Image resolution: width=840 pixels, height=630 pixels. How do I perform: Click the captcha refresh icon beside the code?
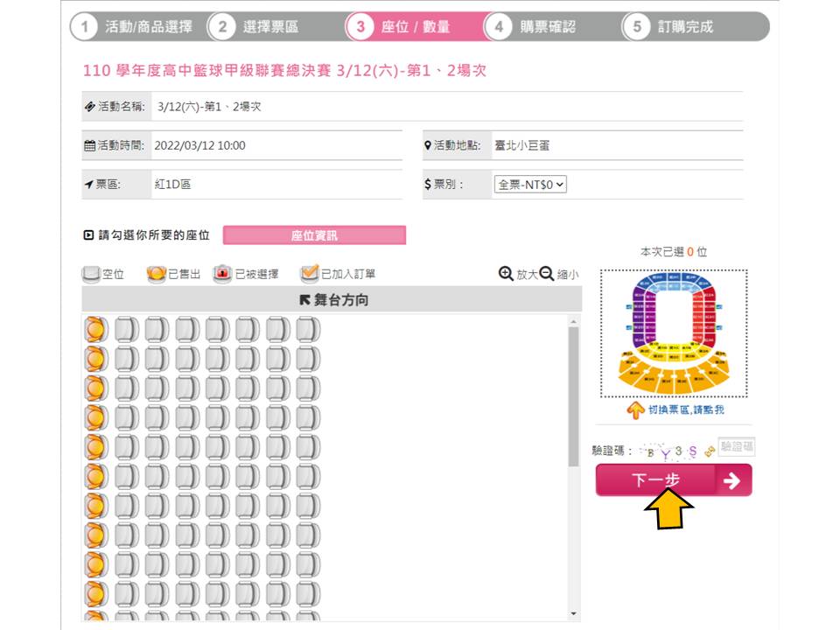(709, 451)
